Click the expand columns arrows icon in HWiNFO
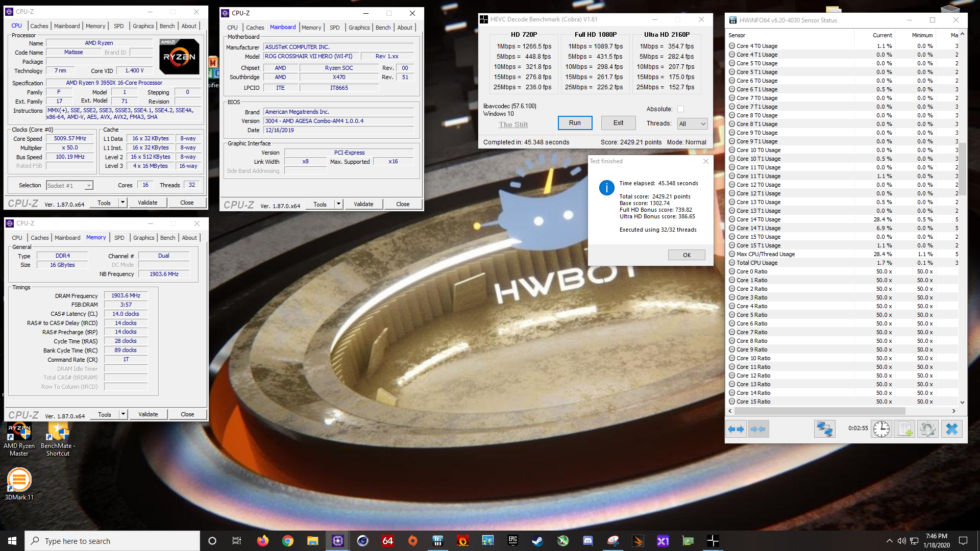Viewport: 980px width, 551px height. (x=736, y=429)
